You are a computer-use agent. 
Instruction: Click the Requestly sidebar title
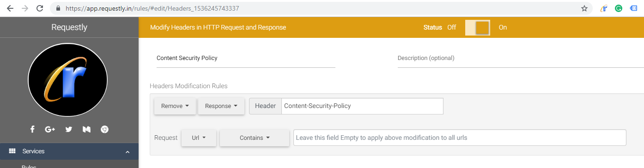pyautogui.click(x=69, y=27)
